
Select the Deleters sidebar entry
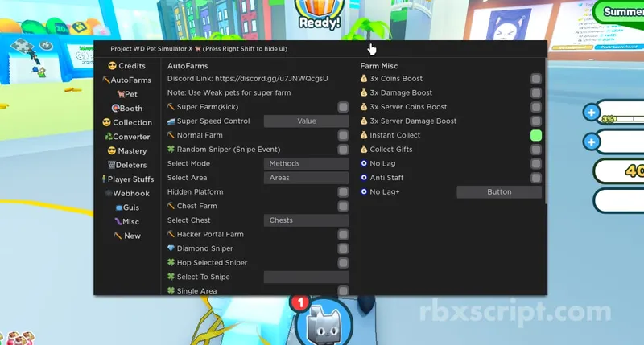(x=127, y=165)
